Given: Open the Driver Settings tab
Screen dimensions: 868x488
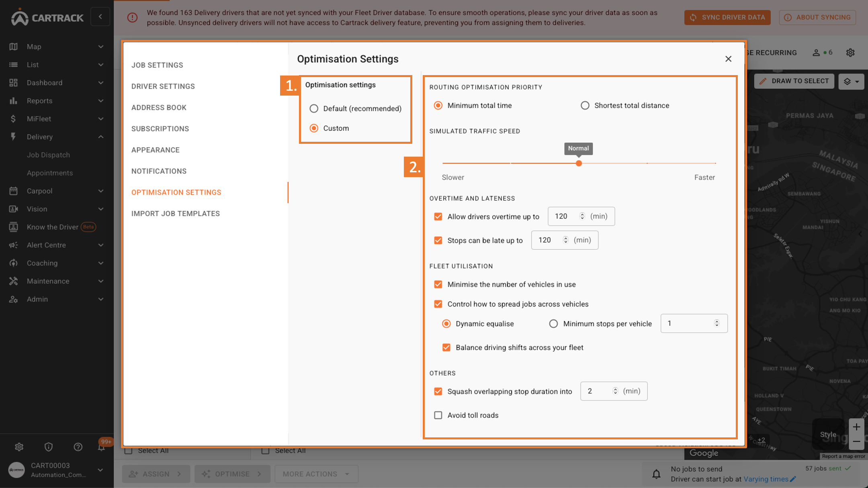Looking at the screenshot, I should click(163, 86).
